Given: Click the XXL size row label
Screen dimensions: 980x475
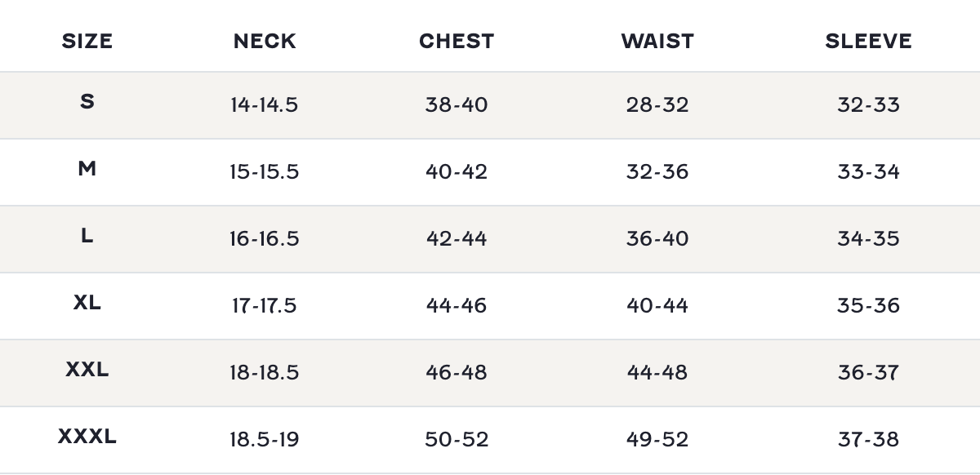Looking at the screenshot, I should pos(87,370).
